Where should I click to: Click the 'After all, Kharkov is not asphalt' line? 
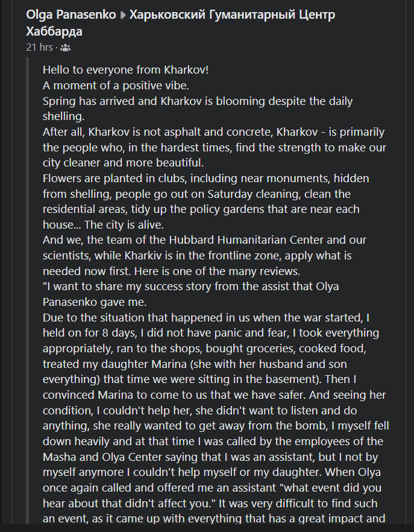(x=213, y=132)
